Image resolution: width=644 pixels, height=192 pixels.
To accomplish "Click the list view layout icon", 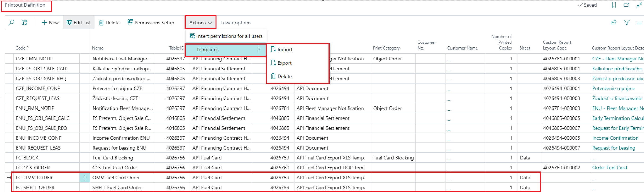I will (x=639, y=22).
